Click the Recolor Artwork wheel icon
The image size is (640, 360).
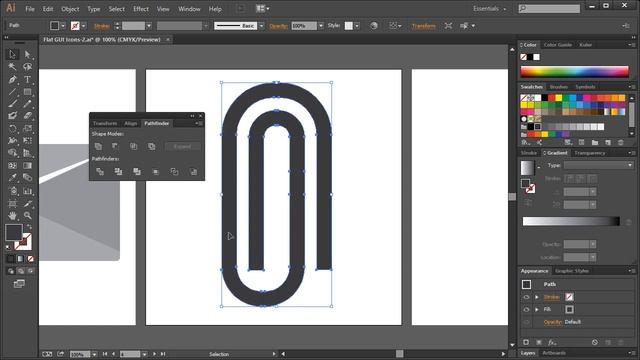pyautogui.click(x=373, y=26)
